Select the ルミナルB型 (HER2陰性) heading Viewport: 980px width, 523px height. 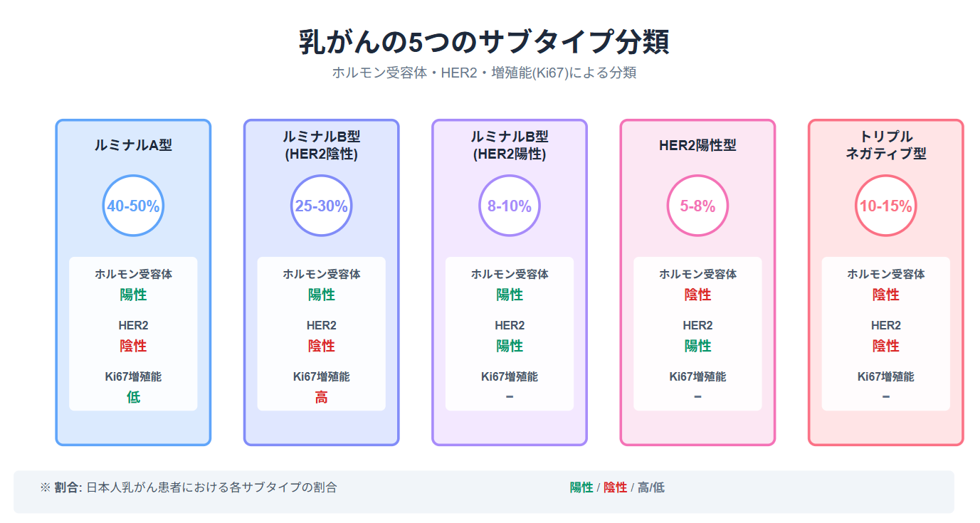(321, 145)
